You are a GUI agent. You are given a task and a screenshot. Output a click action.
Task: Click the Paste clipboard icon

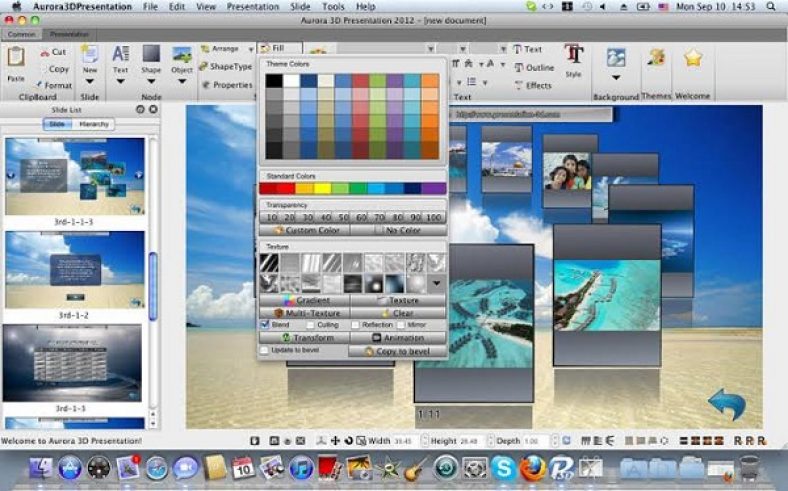pos(15,59)
